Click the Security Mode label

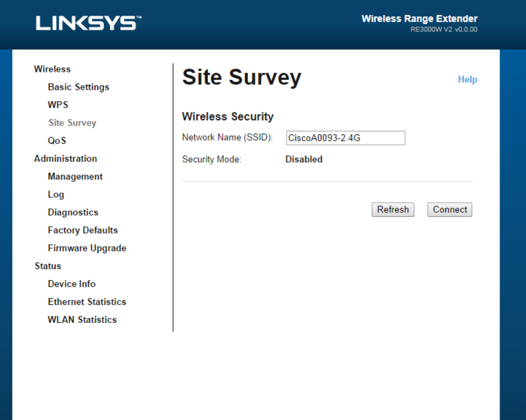(212, 159)
